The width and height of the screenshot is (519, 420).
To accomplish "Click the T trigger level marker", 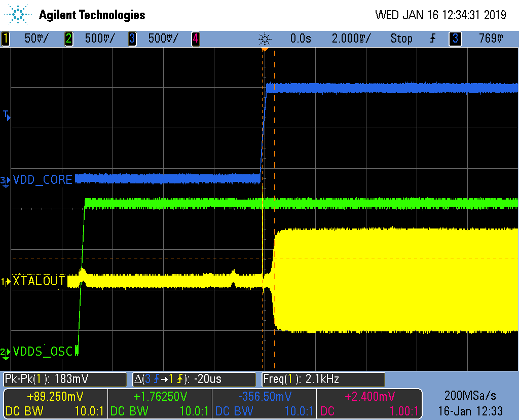I will click(6, 116).
